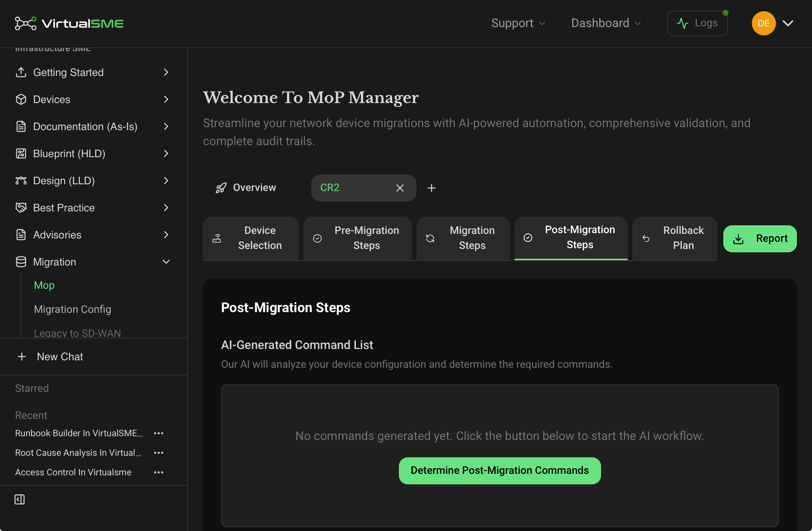Click the Design (LLD) network icon

point(21,181)
